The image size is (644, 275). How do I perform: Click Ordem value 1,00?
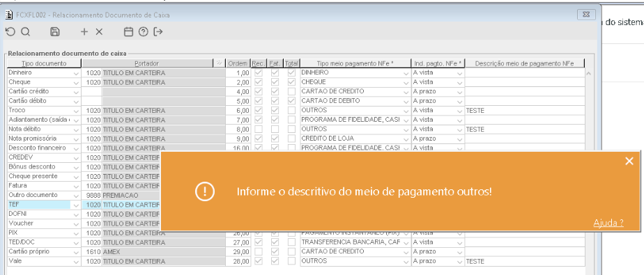click(x=238, y=72)
